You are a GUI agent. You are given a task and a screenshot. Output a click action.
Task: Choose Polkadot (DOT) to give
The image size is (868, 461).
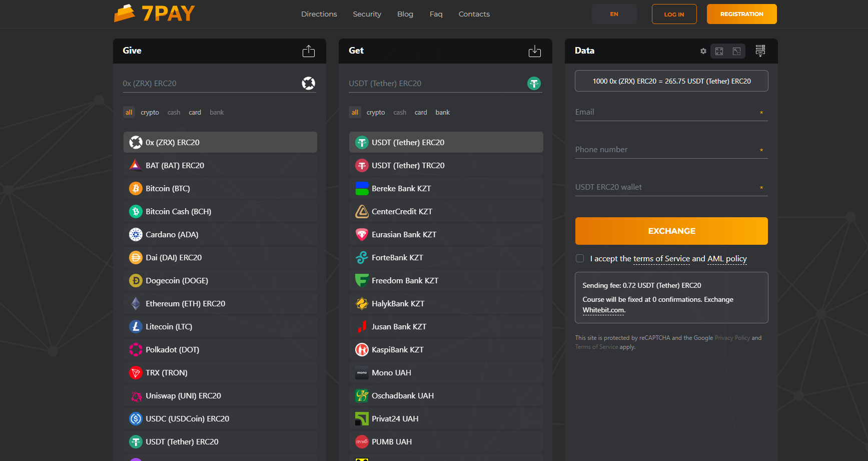(220, 349)
